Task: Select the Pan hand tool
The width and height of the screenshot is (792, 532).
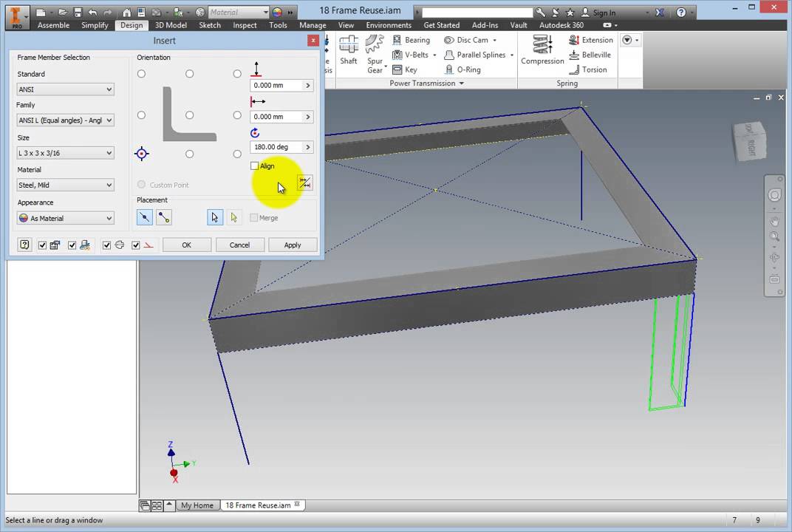Action: click(x=774, y=221)
